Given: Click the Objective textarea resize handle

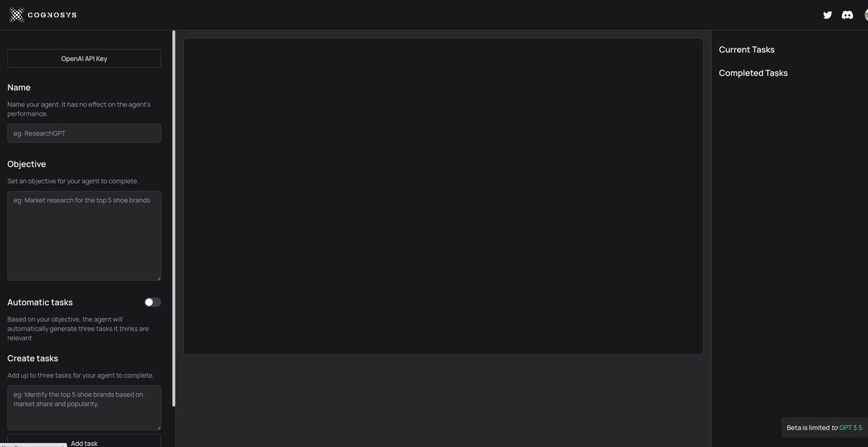Looking at the screenshot, I should point(158,278).
